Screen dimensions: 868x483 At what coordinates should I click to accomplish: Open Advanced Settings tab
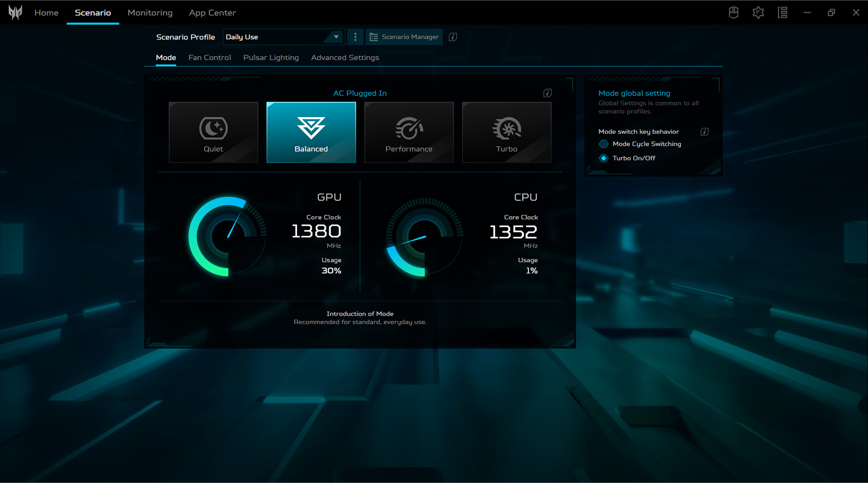pyautogui.click(x=345, y=57)
